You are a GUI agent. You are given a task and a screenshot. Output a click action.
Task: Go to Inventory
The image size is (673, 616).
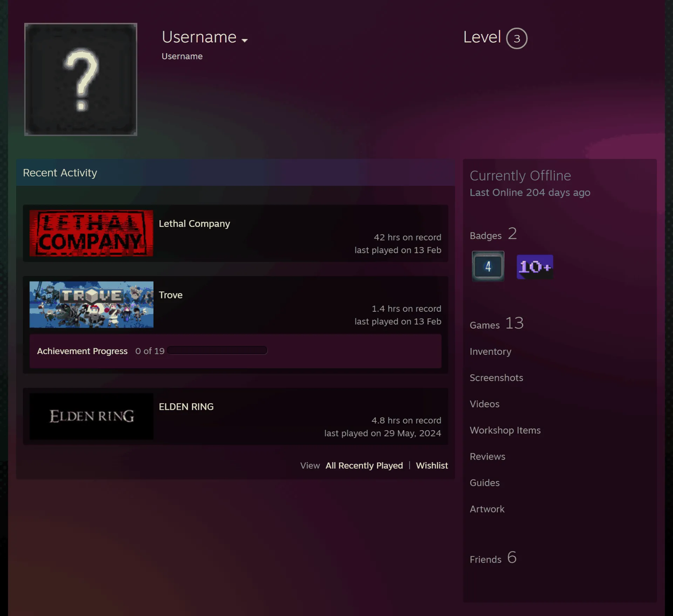pyautogui.click(x=490, y=351)
